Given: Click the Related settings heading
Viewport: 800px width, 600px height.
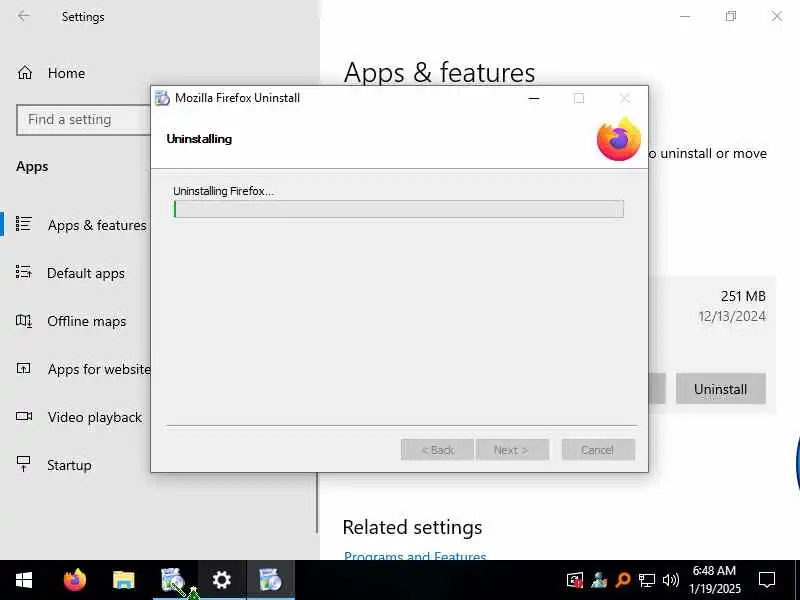Looking at the screenshot, I should (x=412, y=527).
